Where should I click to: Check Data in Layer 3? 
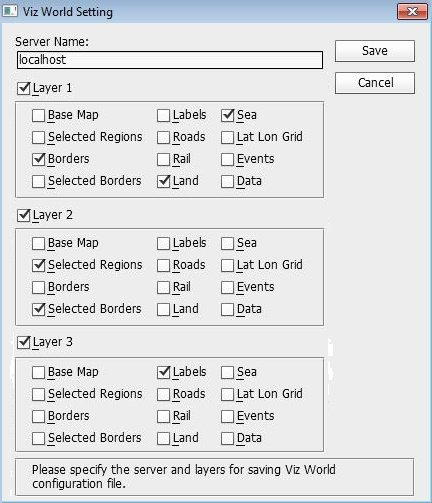227,439
